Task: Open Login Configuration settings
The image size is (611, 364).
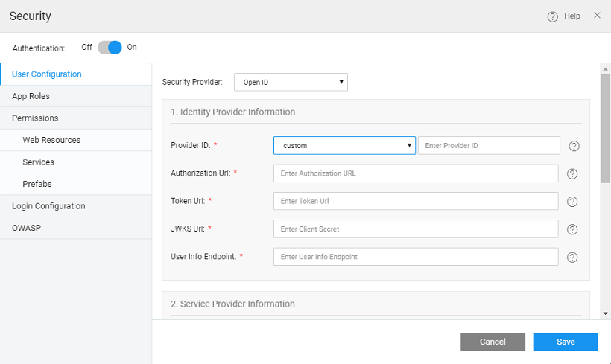Action: (x=48, y=206)
